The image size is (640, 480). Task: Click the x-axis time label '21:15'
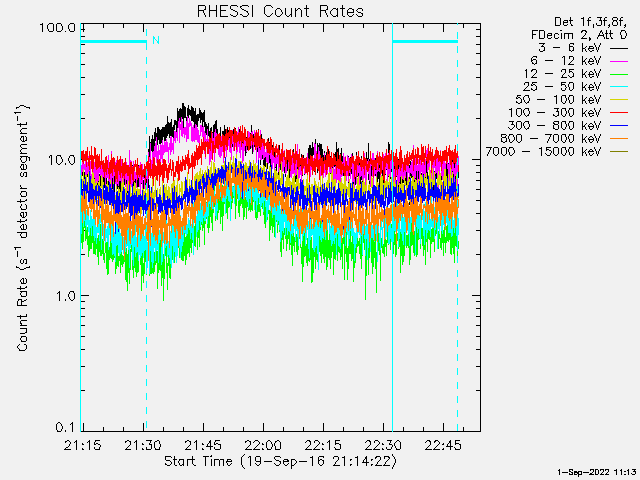83,445
